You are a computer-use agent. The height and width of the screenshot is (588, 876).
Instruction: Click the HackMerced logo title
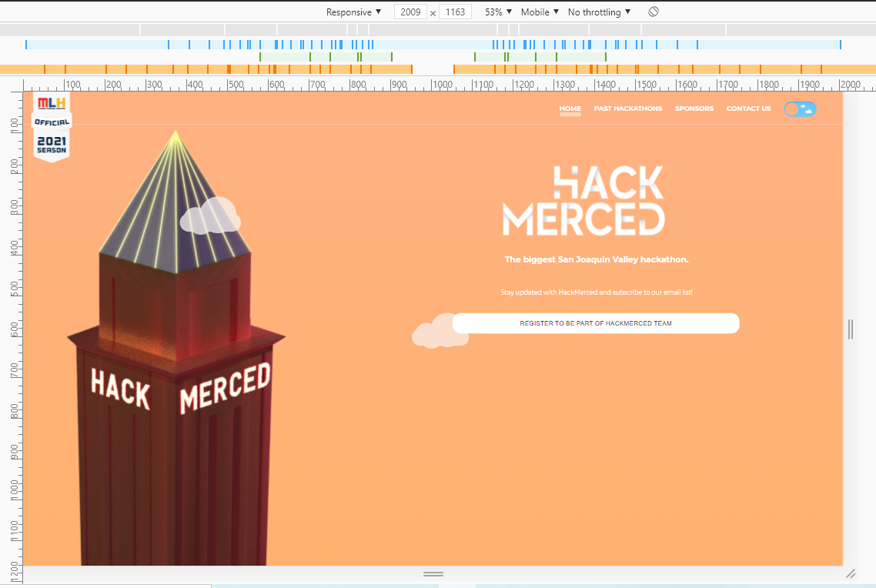[583, 200]
